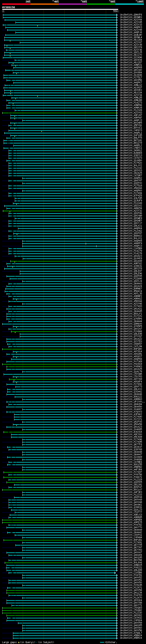The image size is (146, 644).
Task: Select the UniRef100_Q7XYQ7 label
Action: (131, 337)
